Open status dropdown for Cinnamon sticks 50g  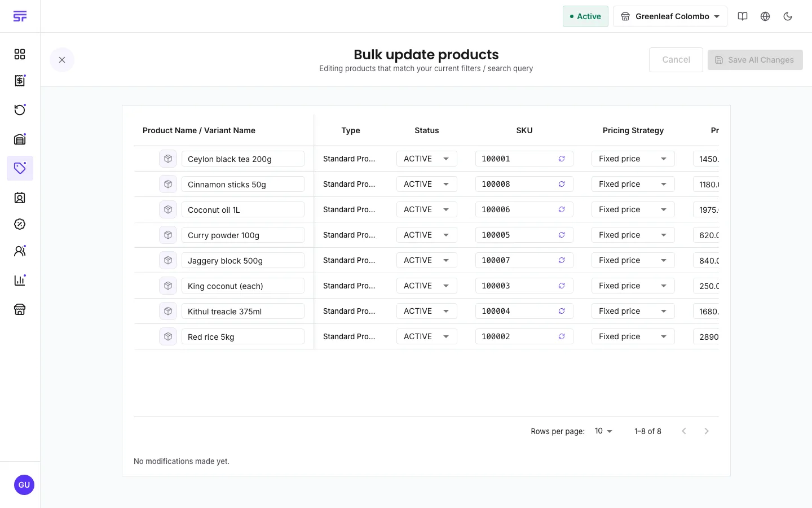pyautogui.click(x=427, y=184)
